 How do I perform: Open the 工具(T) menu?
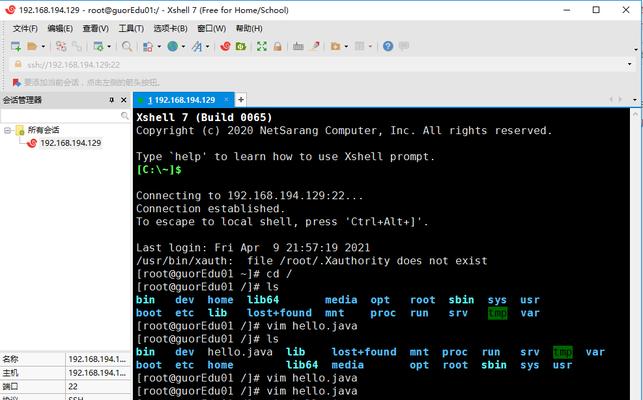[131, 28]
